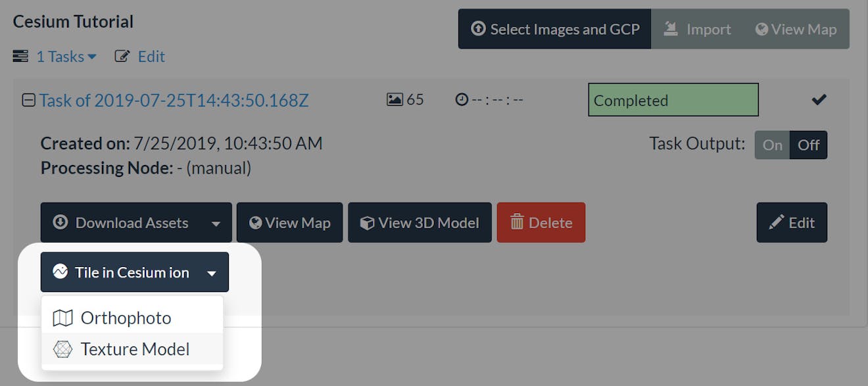Viewport: 868px width, 386px height.
Task: Open the Download Assets dropdown arrow
Action: pos(216,224)
